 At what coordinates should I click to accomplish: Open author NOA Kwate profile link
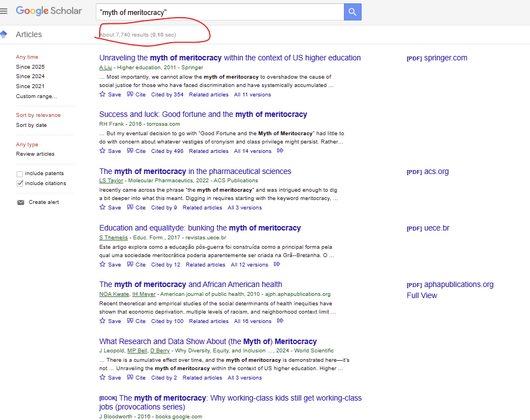[x=114, y=294]
